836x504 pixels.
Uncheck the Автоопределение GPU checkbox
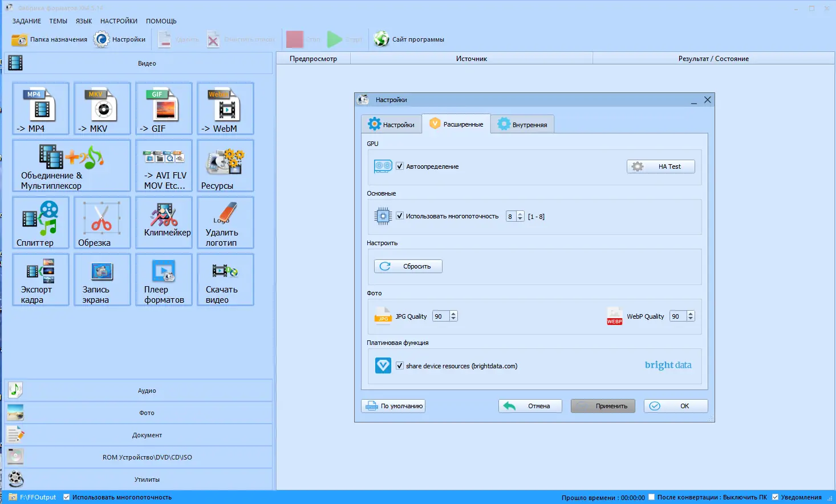pyautogui.click(x=400, y=166)
